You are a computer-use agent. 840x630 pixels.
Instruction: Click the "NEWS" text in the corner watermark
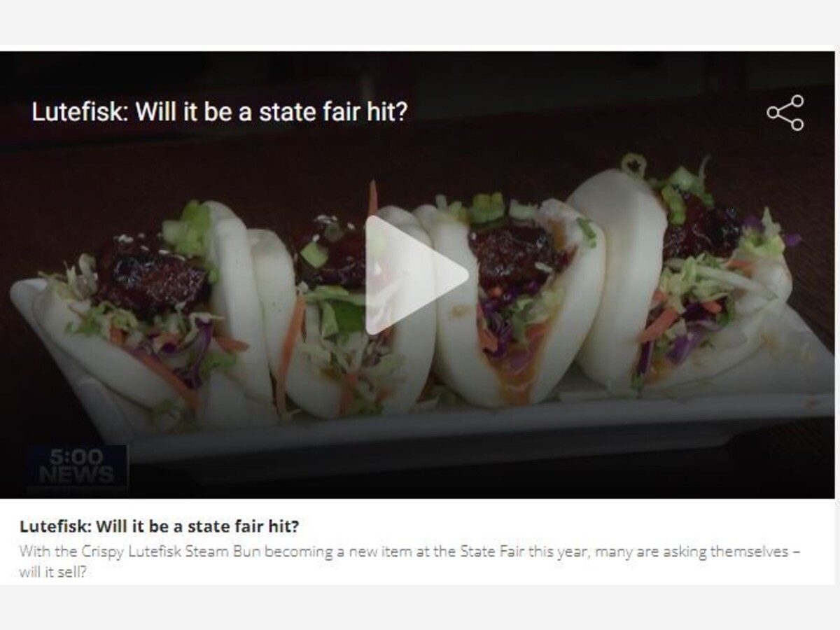[78, 475]
